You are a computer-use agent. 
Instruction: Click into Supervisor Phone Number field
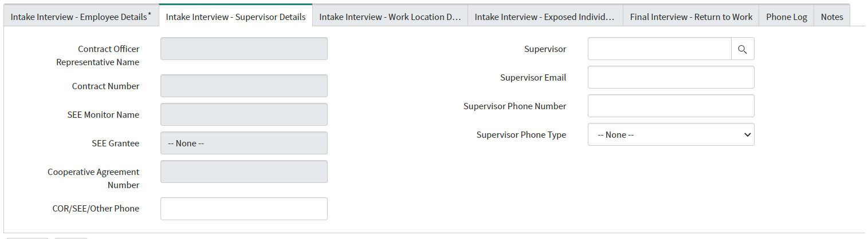671,106
